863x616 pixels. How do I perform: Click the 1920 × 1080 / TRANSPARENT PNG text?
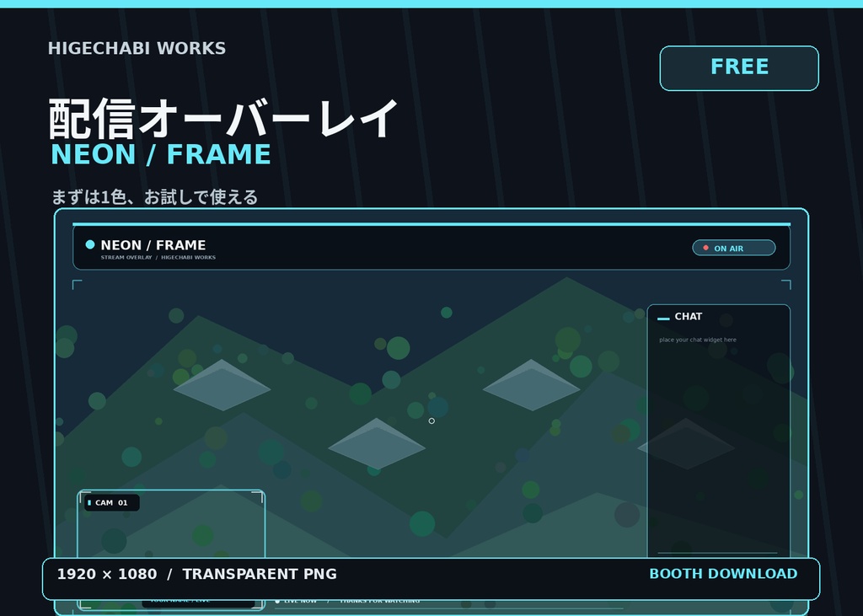(x=197, y=574)
